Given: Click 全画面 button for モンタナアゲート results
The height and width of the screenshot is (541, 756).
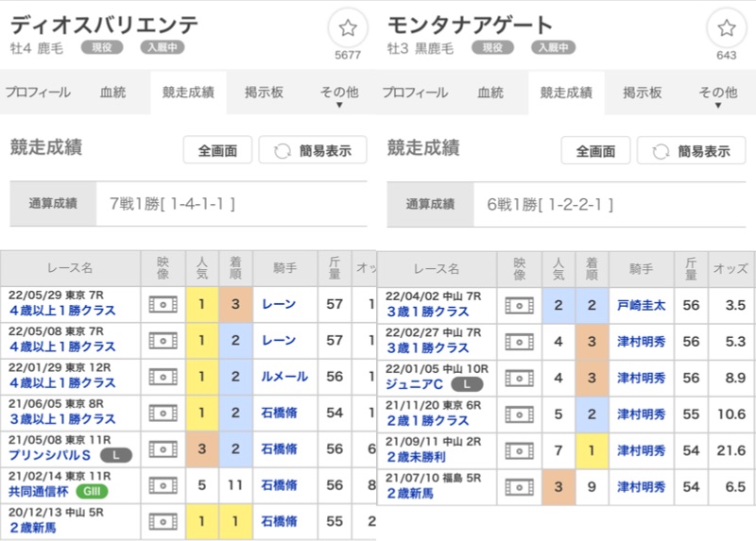Looking at the screenshot, I should click(x=595, y=150).
